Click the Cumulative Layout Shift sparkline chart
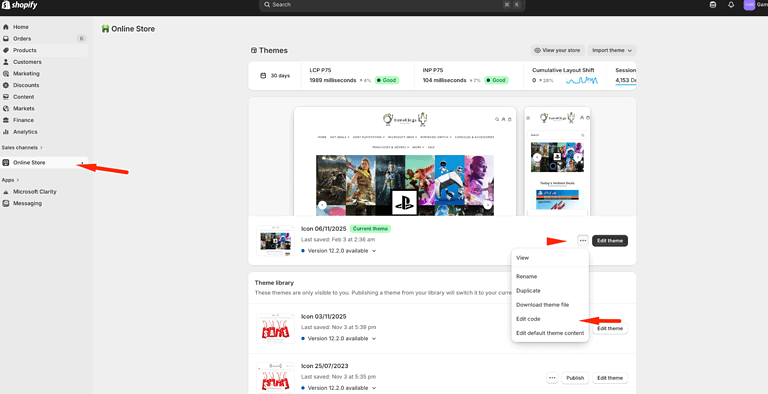The image size is (768, 394). coord(582,80)
